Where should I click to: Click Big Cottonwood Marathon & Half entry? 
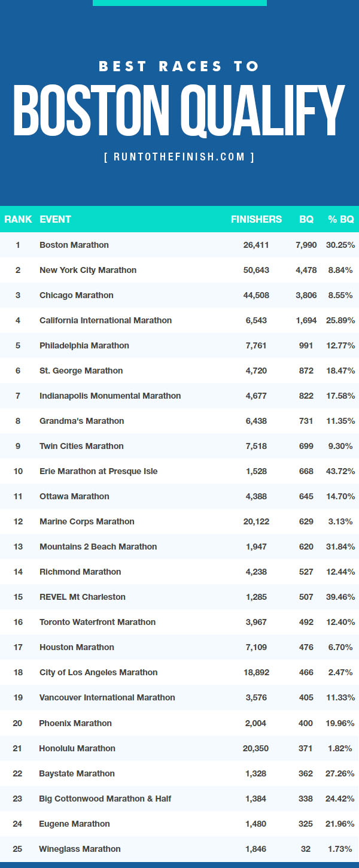pyautogui.click(x=105, y=799)
